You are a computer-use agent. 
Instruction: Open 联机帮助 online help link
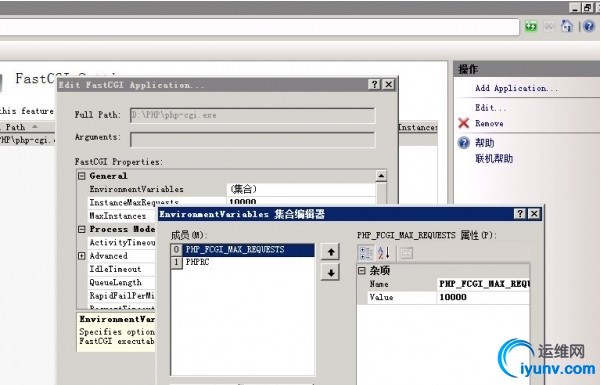(x=494, y=158)
